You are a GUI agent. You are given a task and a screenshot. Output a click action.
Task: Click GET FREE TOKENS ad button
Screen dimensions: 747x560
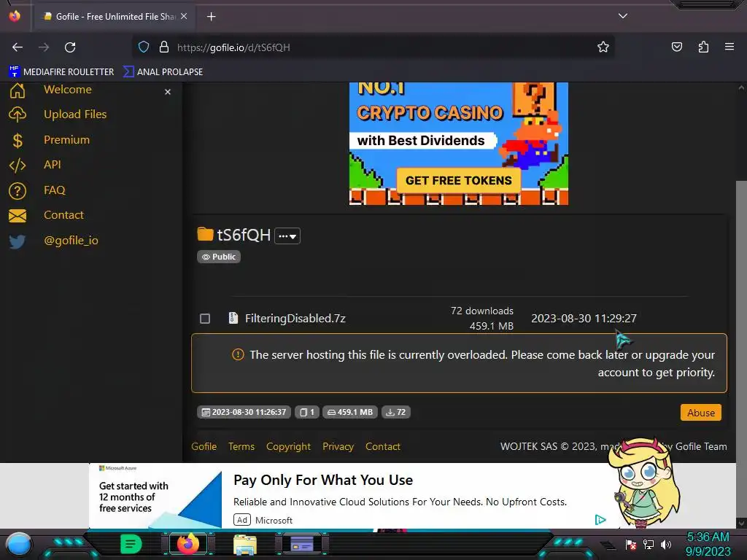coord(458,181)
